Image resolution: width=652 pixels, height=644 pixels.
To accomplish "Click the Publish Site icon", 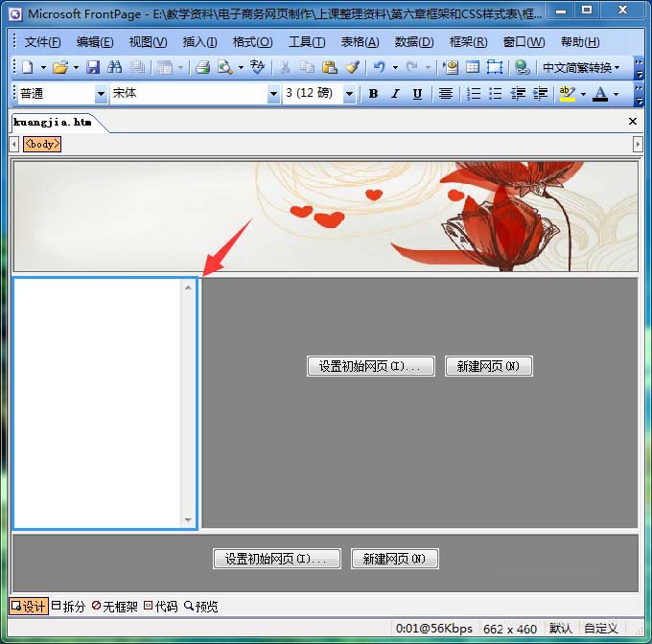I will pos(137,67).
